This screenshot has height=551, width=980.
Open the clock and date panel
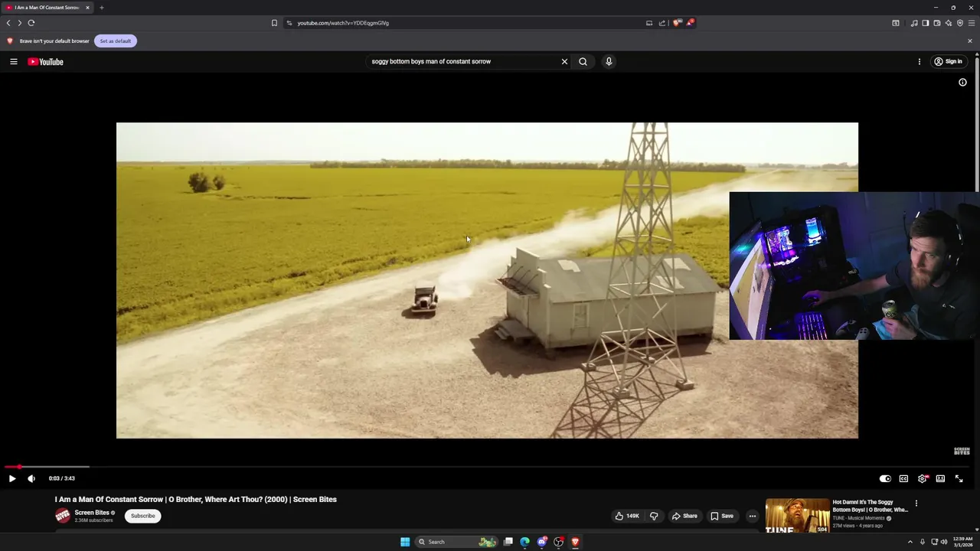962,542
